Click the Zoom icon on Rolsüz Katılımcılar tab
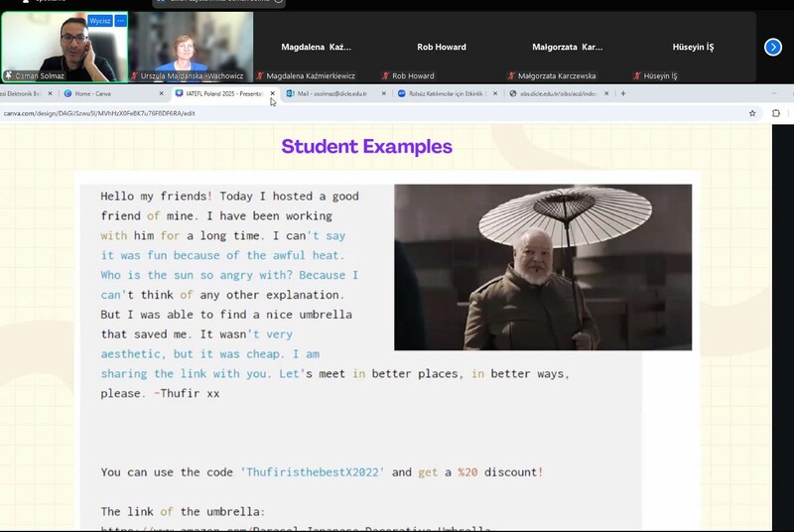The image size is (794, 532). pyautogui.click(x=402, y=93)
